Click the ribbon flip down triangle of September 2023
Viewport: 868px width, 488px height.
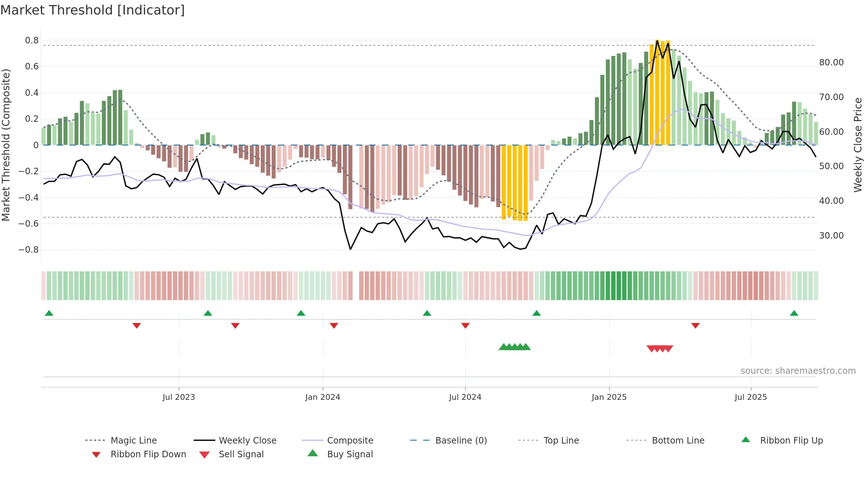click(x=235, y=326)
